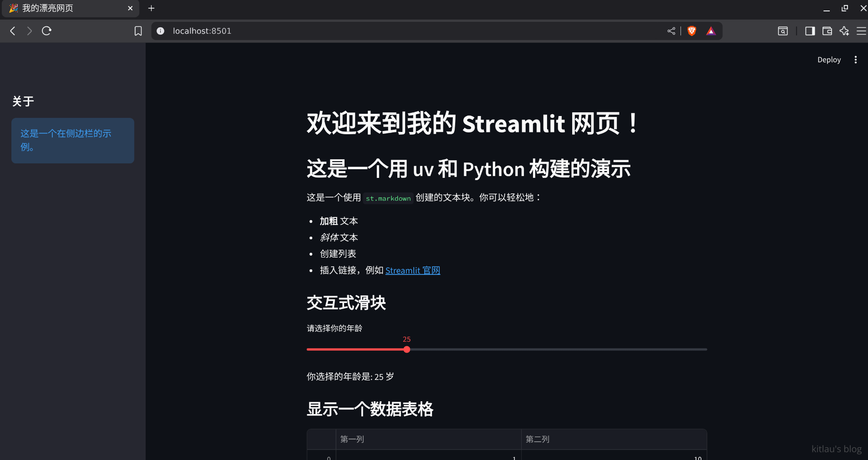This screenshot has width=868, height=460.
Task: Reload the localhost page
Action: pyautogui.click(x=46, y=31)
